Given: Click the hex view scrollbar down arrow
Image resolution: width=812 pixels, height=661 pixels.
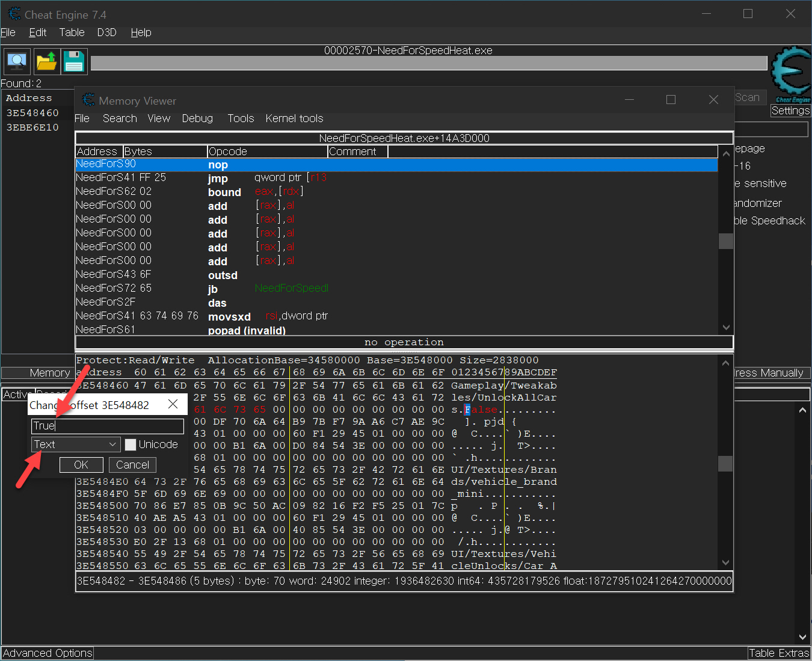Looking at the screenshot, I should point(726,562).
